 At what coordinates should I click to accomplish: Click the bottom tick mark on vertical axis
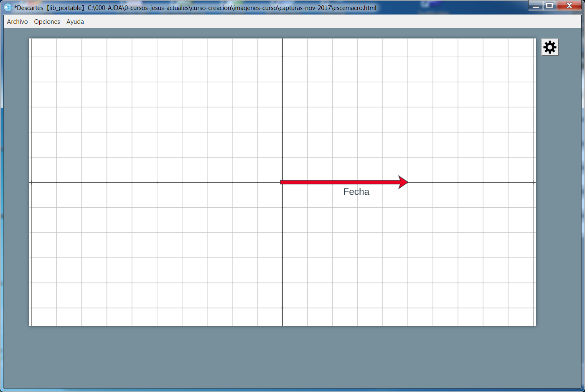click(x=282, y=308)
